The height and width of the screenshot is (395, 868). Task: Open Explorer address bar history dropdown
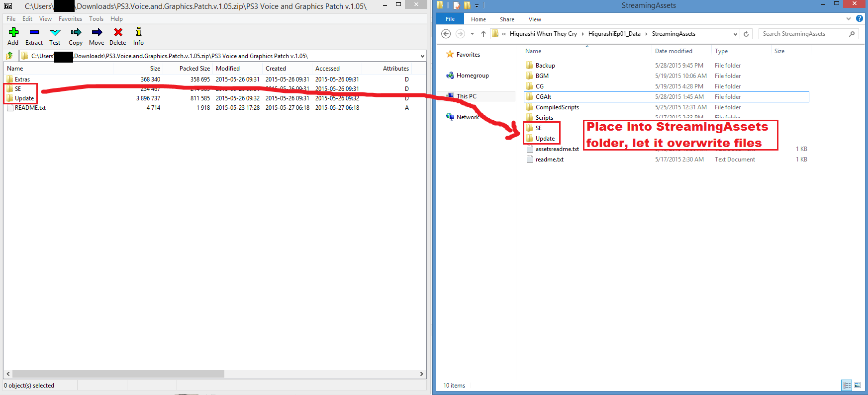[x=735, y=34]
